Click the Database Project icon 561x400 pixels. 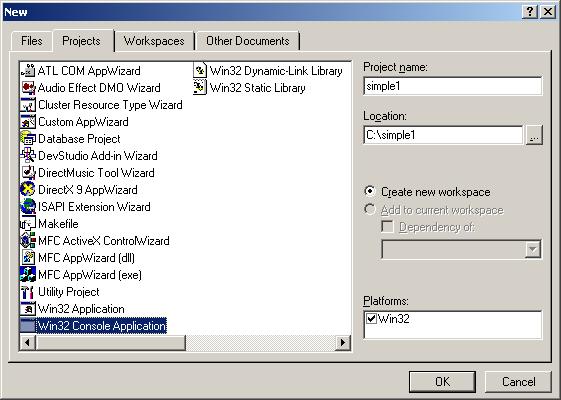click(28, 139)
